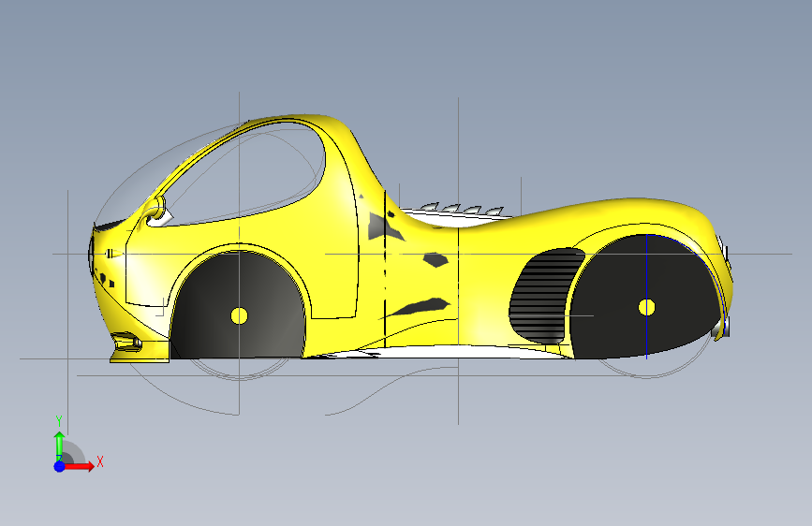Screen dimensions: 812x526
Task: Select the black rear wheel tire
Action: click(x=644, y=297)
